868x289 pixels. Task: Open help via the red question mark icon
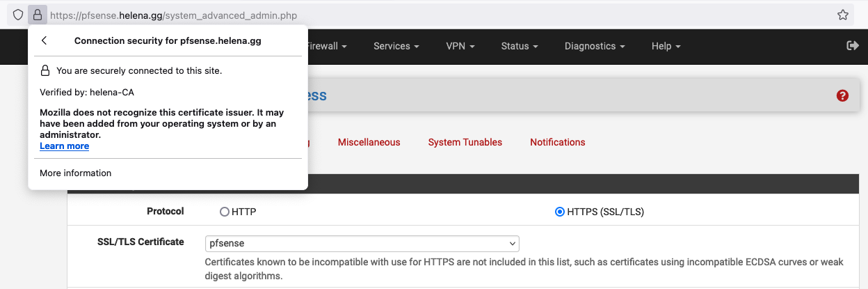coord(842,95)
